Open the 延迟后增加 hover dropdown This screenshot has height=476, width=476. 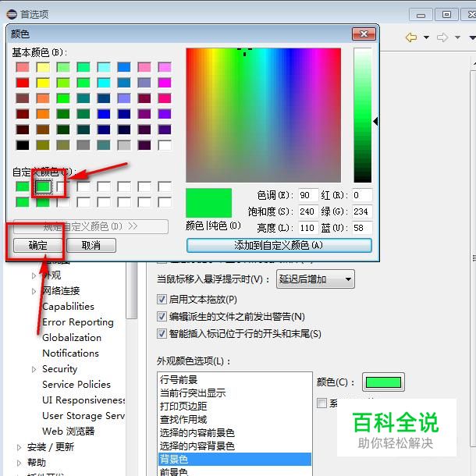click(315, 279)
